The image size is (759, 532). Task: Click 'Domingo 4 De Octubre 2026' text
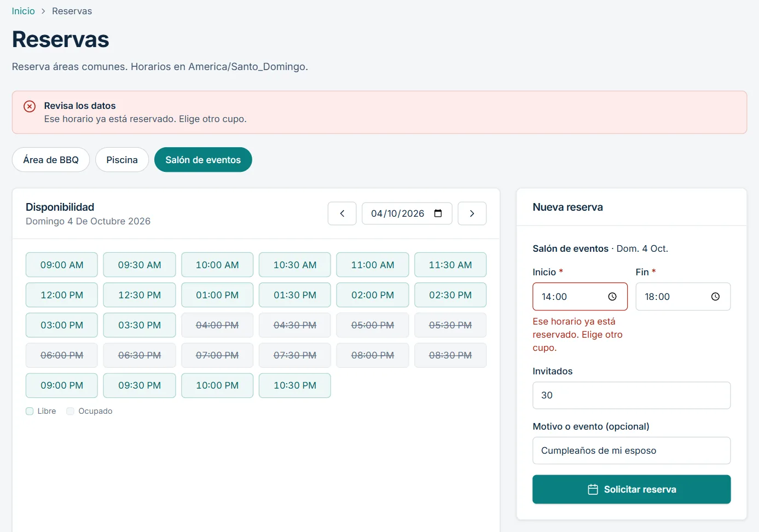tap(88, 221)
